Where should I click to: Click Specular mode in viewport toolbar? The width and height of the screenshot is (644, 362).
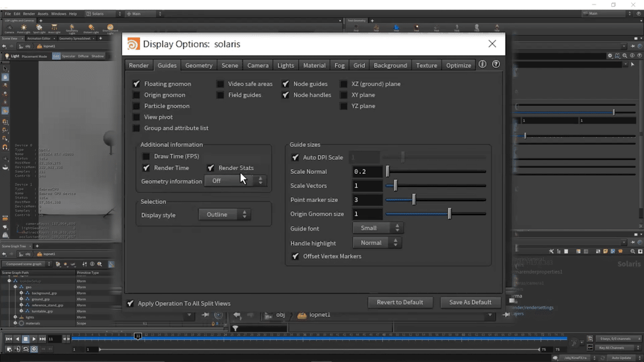tap(69, 56)
